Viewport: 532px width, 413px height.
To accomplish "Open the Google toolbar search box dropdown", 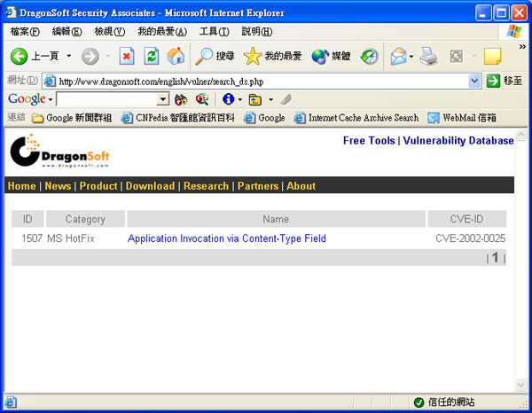I will tap(162, 99).
